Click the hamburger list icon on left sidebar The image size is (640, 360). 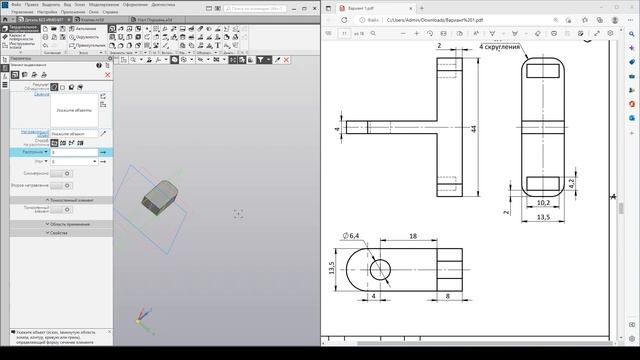(x=5, y=84)
